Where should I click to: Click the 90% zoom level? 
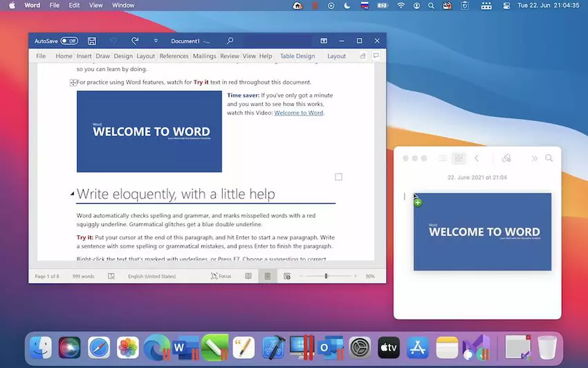(x=370, y=276)
